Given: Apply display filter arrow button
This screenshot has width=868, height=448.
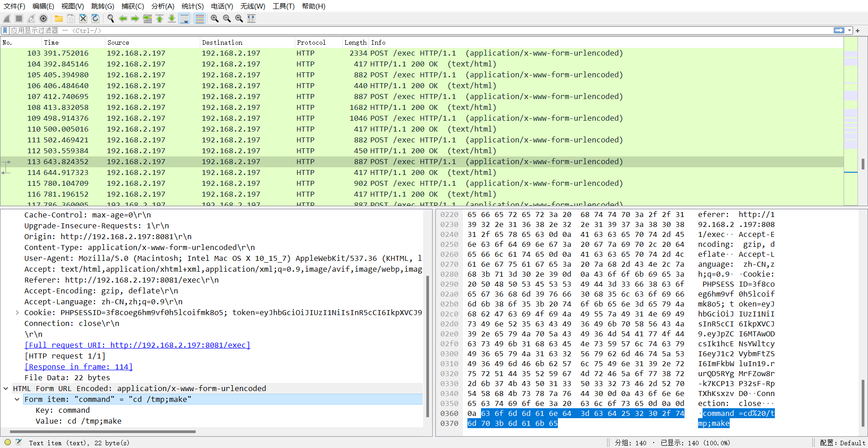Looking at the screenshot, I should click(x=839, y=30).
